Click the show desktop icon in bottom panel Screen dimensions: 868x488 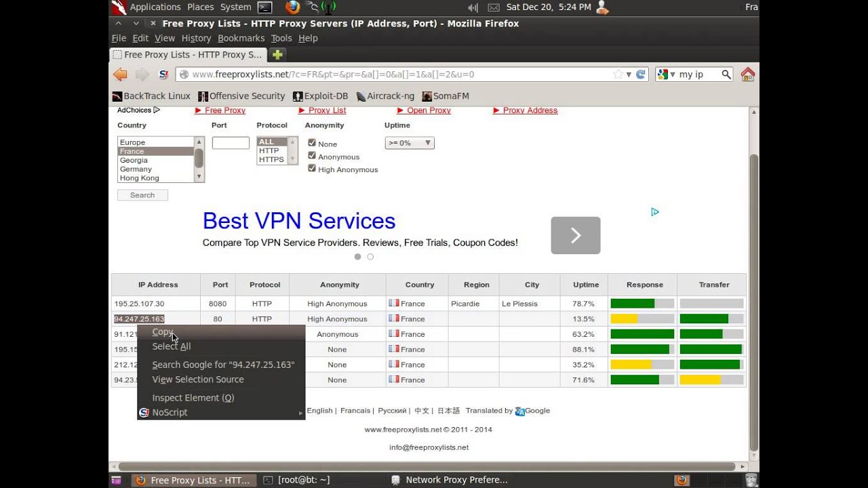(x=116, y=480)
